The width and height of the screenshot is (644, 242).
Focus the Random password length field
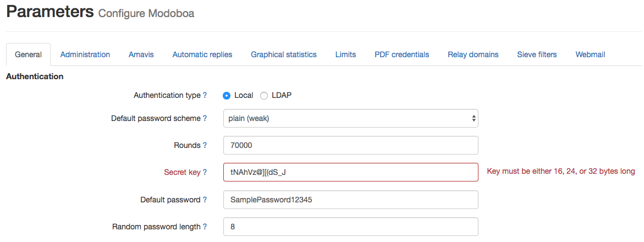coord(351,227)
